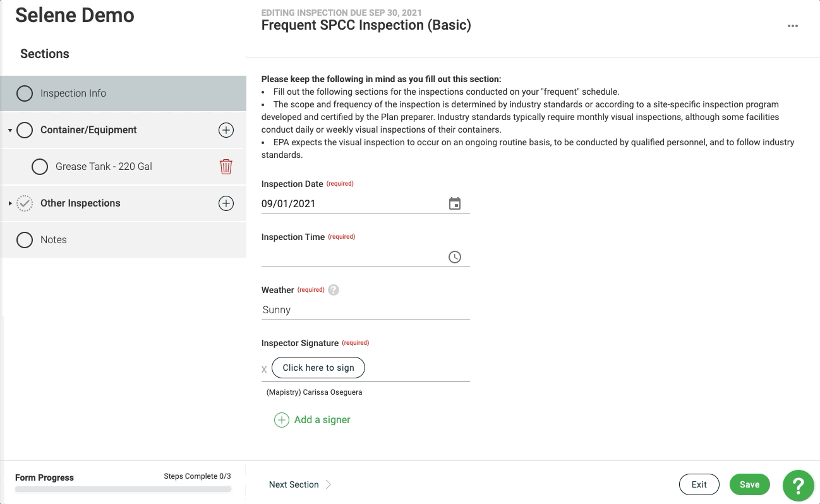
Task: Open the Notes section
Action: (124, 240)
